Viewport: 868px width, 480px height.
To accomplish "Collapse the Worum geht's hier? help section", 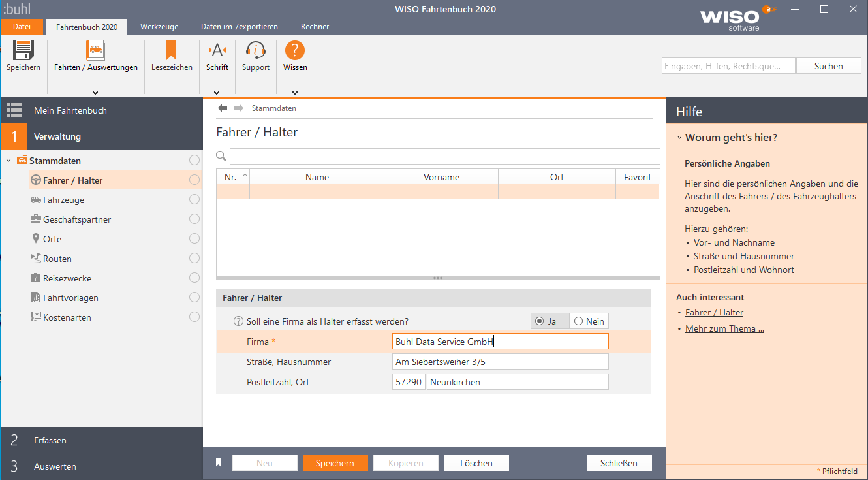I will click(679, 138).
